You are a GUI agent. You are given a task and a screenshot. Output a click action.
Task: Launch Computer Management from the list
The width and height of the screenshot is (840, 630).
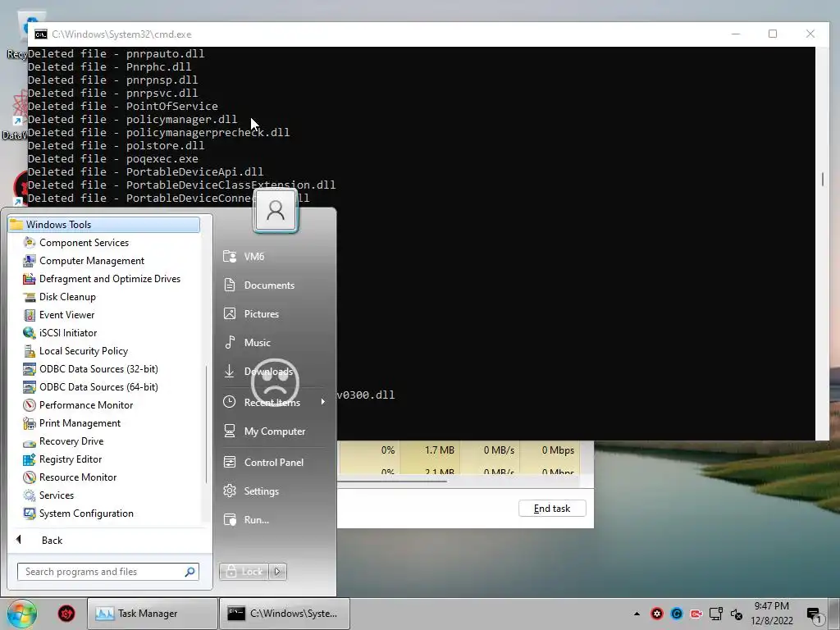point(91,261)
